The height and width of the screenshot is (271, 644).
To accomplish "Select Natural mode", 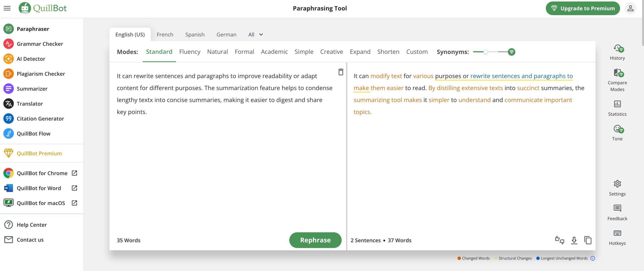I will [x=218, y=52].
